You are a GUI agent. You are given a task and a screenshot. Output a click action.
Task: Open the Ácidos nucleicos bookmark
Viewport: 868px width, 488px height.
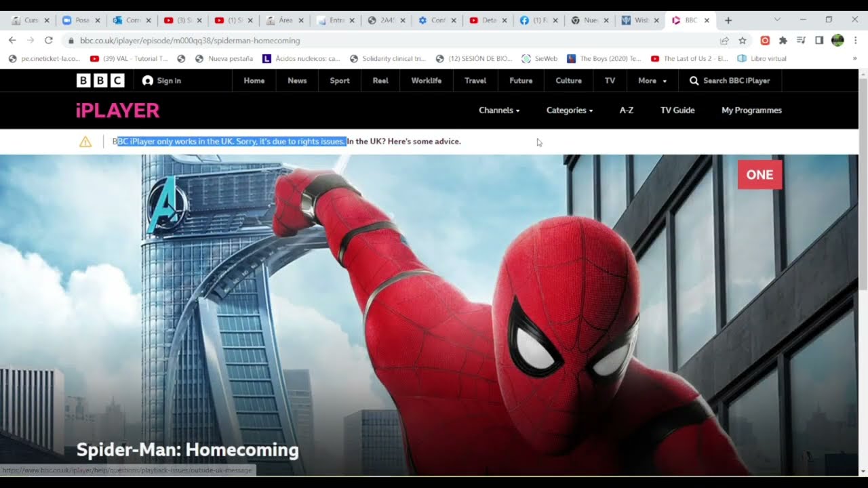[x=301, y=59]
